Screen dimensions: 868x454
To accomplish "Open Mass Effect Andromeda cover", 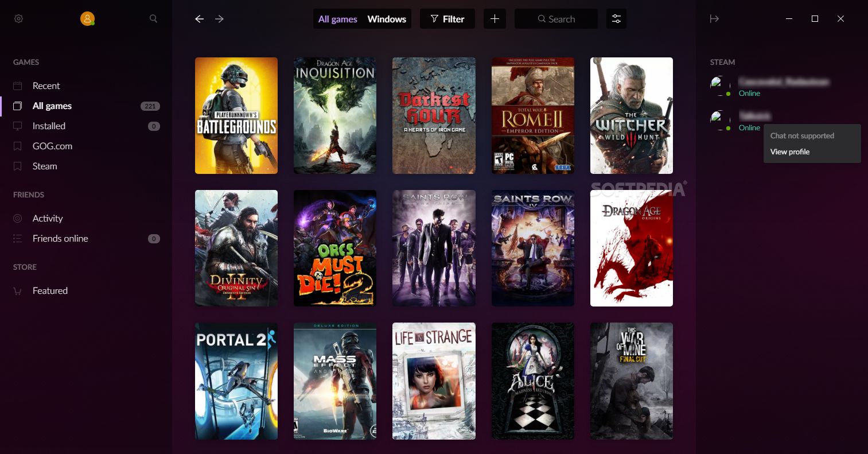I will click(x=335, y=381).
